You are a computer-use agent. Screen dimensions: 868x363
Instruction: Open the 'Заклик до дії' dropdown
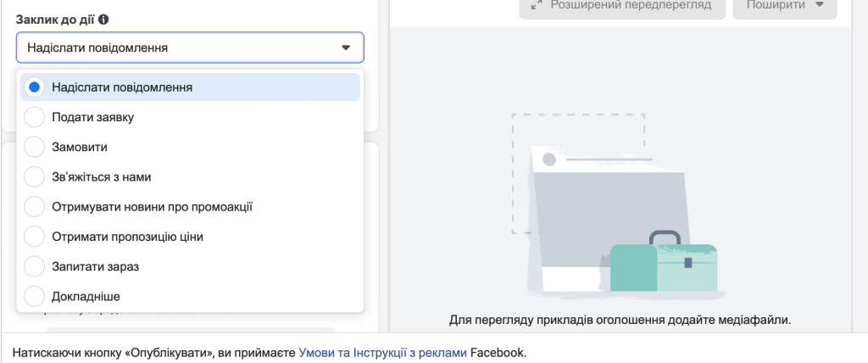[190, 47]
